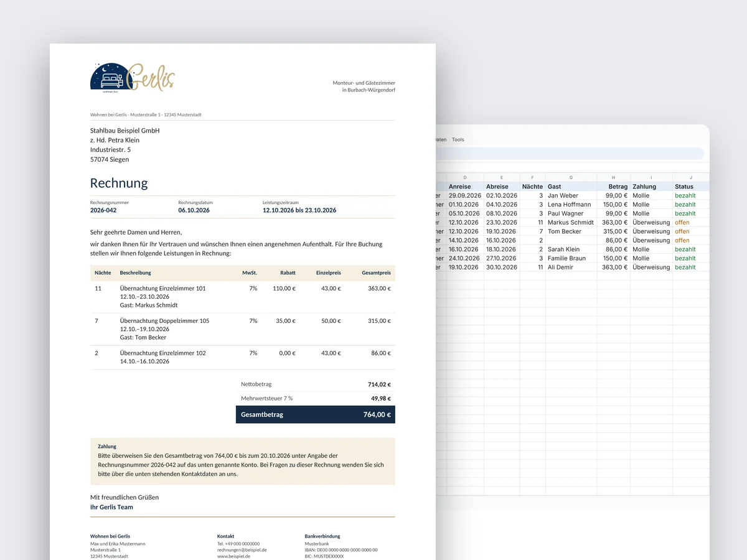Screen dimensions: 747x560
Task: Click 'Stahlbau Beispiel GmbH' in the address
Action: pos(125,131)
